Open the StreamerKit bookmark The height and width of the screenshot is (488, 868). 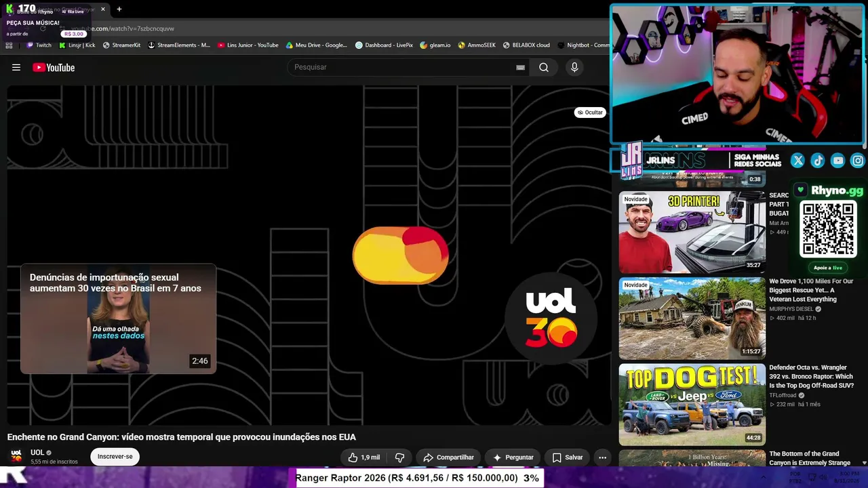point(121,45)
